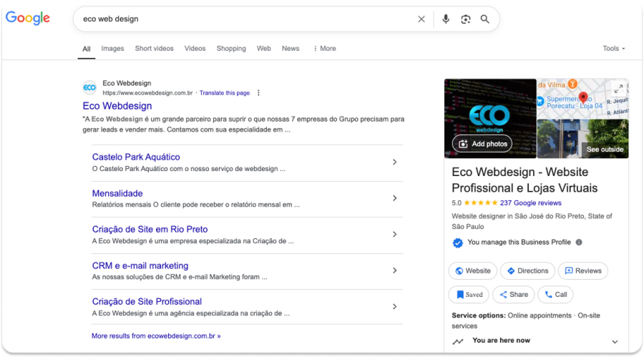Expand the Criação de Site Profissional chevron
Viewport: 644px width, 357px height.
pyautogui.click(x=394, y=307)
